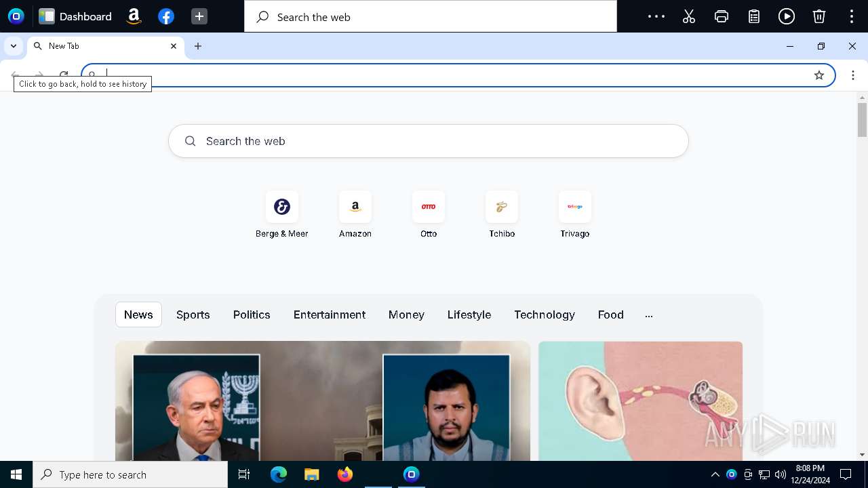Screen dimensions: 868x488
Task: Click the play media icon
Action: [787, 16]
